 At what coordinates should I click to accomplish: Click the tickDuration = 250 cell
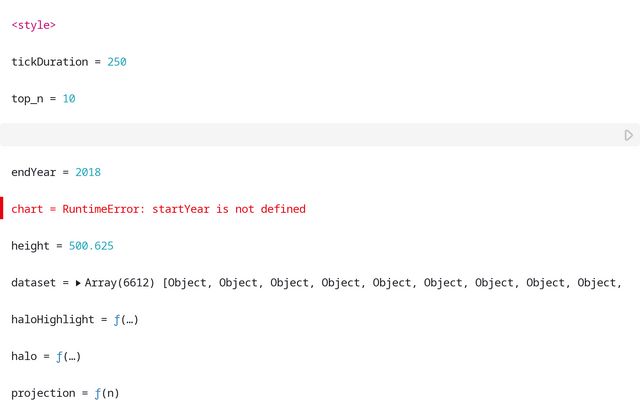pyautogui.click(x=68, y=62)
